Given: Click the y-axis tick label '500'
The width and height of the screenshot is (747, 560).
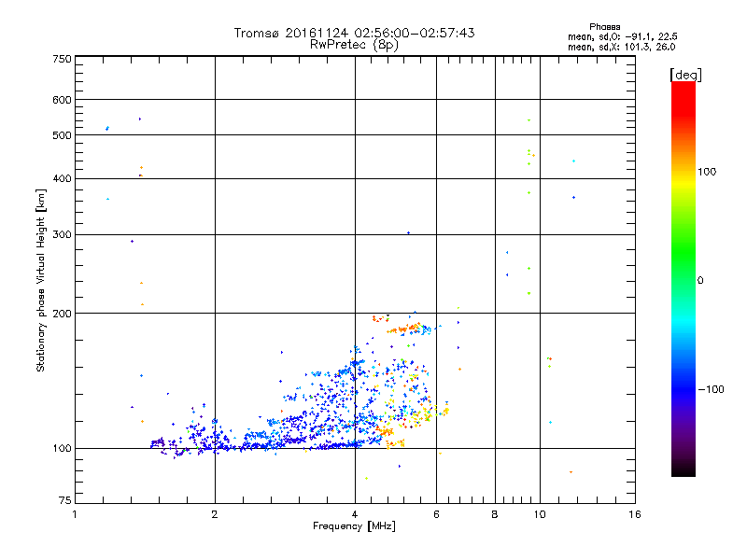Looking at the screenshot, I should click(62, 135).
